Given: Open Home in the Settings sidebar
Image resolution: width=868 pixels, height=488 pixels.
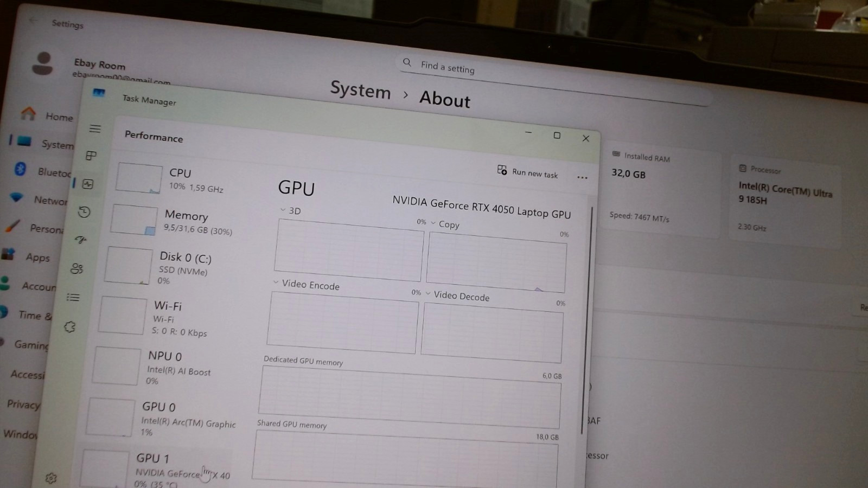Looking at the screenshot, I should tap(48, 115).
